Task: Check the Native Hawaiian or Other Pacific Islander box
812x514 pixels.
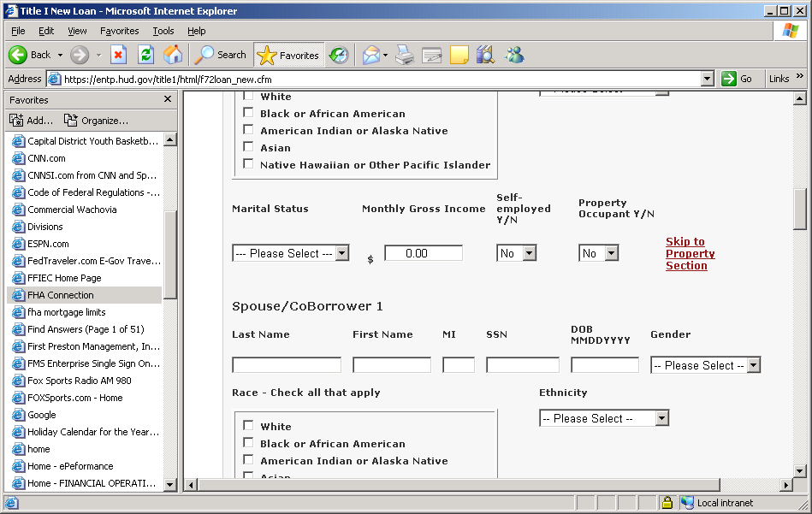Action: 248,164
